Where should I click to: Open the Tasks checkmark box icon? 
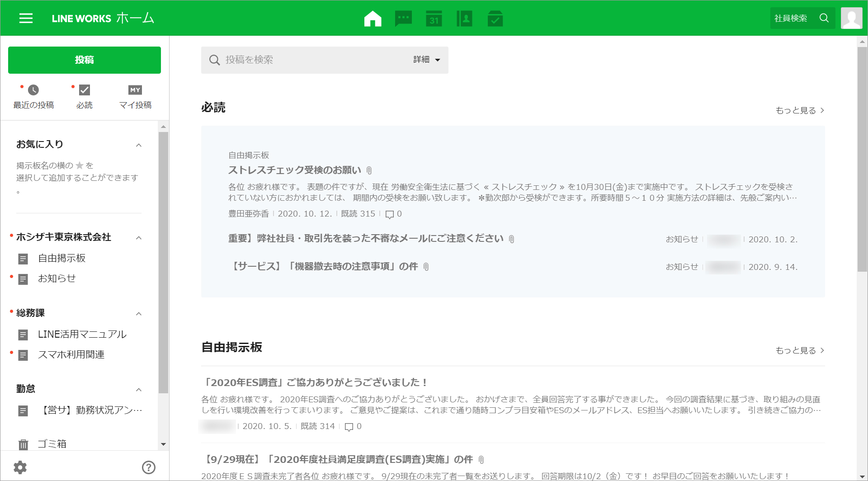pyautogui.click(x=495, y=19)
